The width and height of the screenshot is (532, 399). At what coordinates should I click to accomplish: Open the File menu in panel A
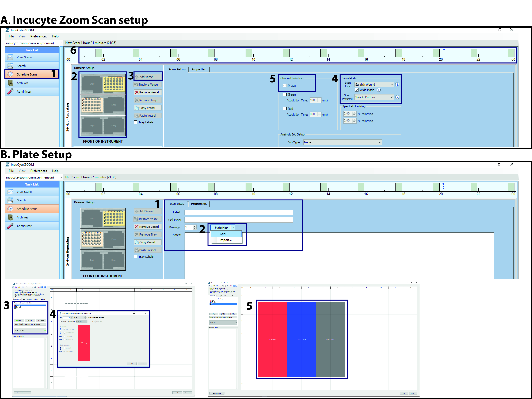coord(11,36)
